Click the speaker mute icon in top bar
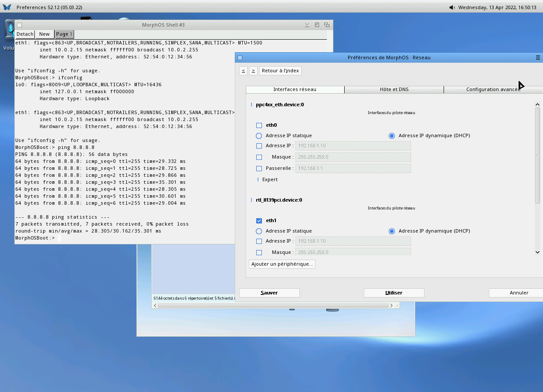Image resolution: width=543 pixels, height=392 pixels. (452, 7)
